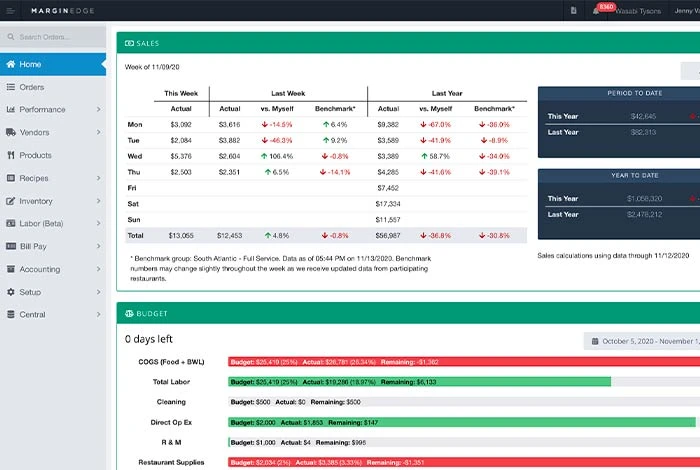Click the Setup gear icon

pyautogui.click(x=11, y=292)
